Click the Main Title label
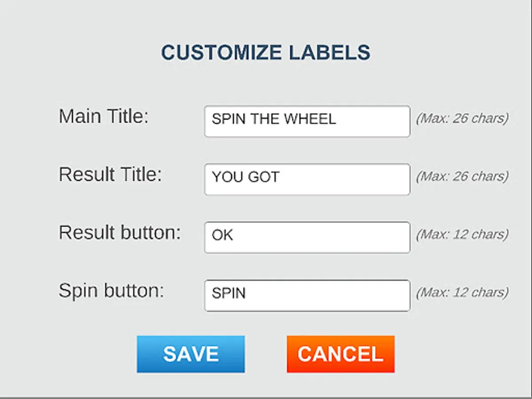Image resolution: width=532 pixels, height=399 pixels. 103,117
